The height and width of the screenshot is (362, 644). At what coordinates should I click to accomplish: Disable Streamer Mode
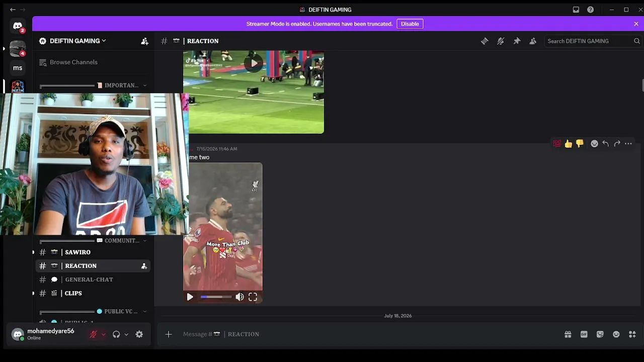[x=410, y=24]
